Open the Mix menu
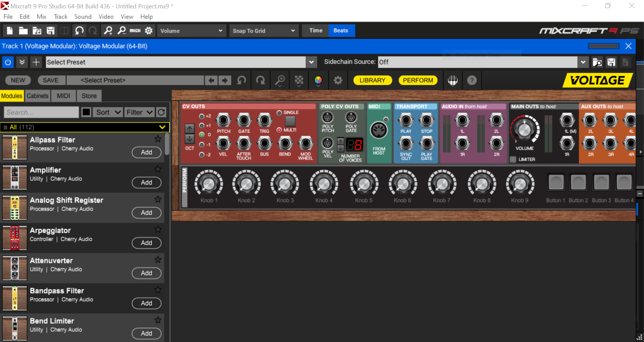This screenshot has width=644, height=342. (x=42, y=16)
